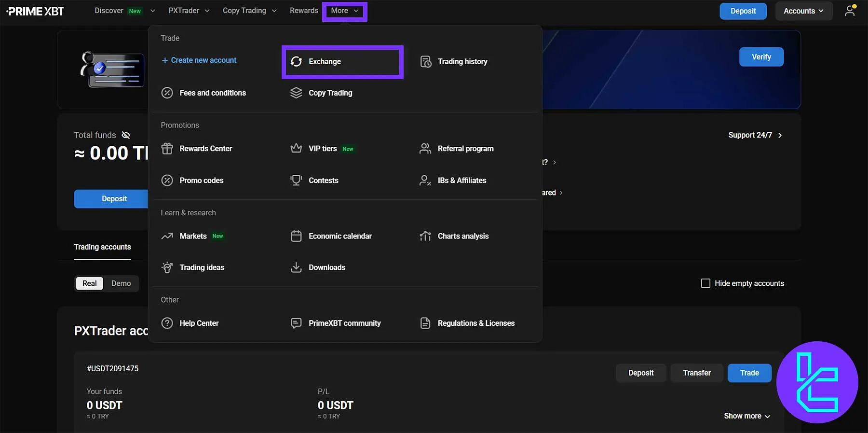
Task: Click the Contests trophy icon
Action: 296,180
